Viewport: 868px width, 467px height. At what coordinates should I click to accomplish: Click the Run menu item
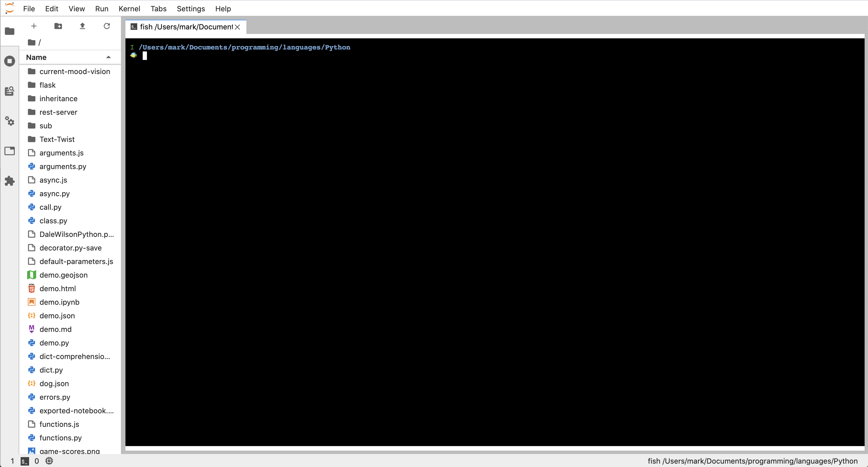[102, 8]
